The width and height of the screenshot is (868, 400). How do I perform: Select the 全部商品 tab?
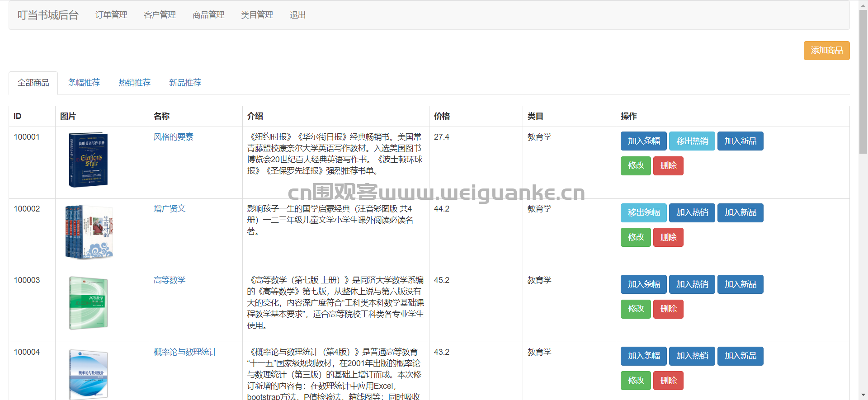pos(33,83)
